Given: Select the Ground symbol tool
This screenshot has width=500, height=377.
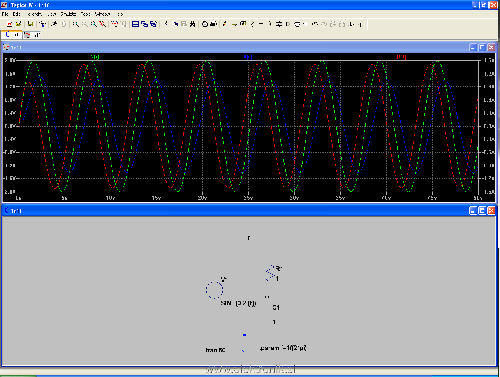Looking at the screenshot, I should 234,24.
